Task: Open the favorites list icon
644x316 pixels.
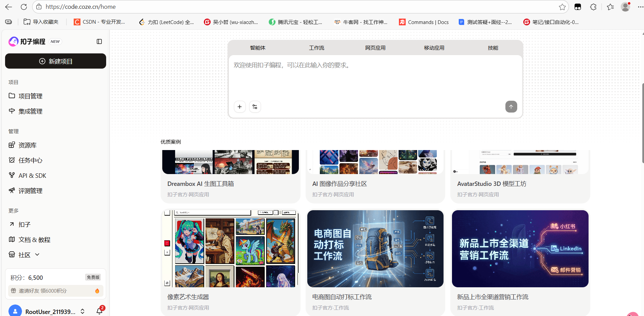Action: click(610, 7)
